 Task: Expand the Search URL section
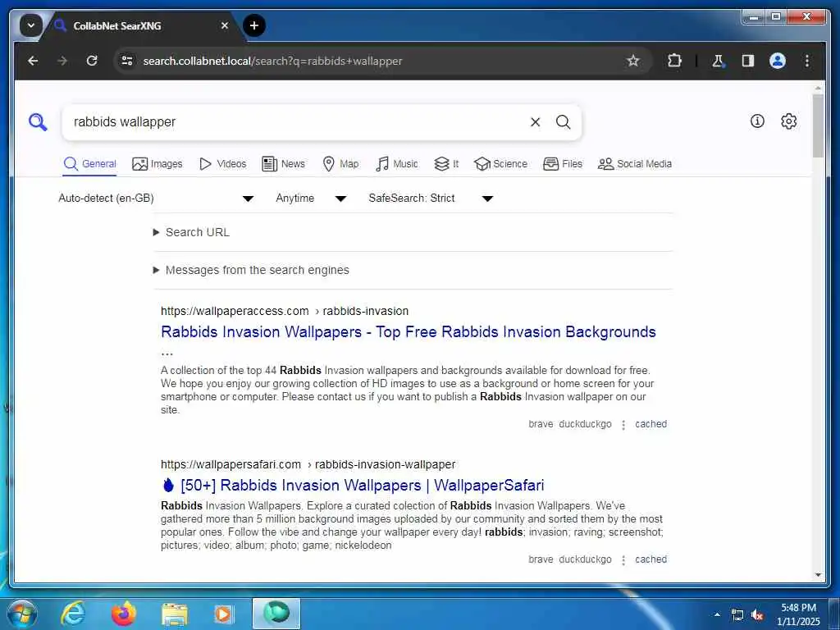tap(191, 232)
